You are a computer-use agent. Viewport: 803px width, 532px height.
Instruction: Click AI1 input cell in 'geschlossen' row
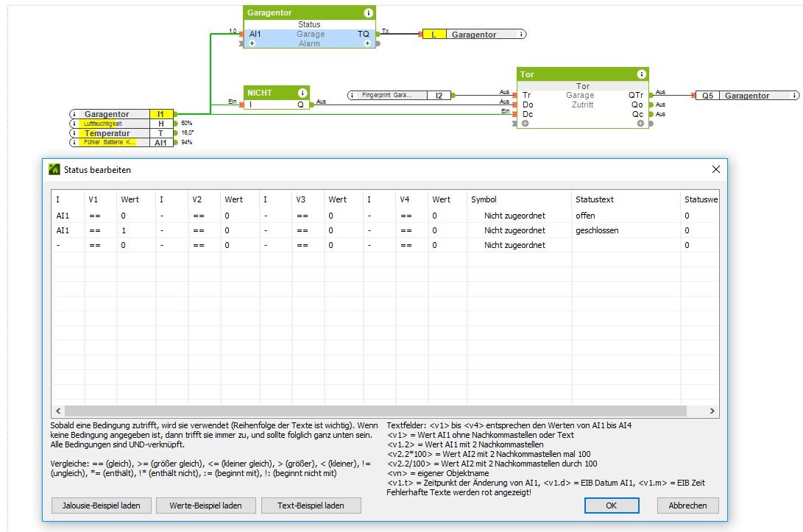[68, 230]
